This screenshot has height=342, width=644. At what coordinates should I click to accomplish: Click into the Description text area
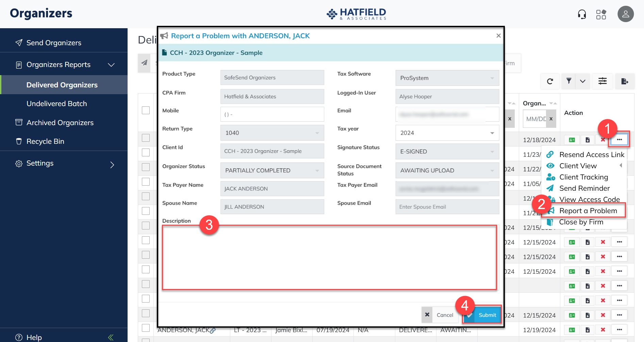[x=329, y=258]
